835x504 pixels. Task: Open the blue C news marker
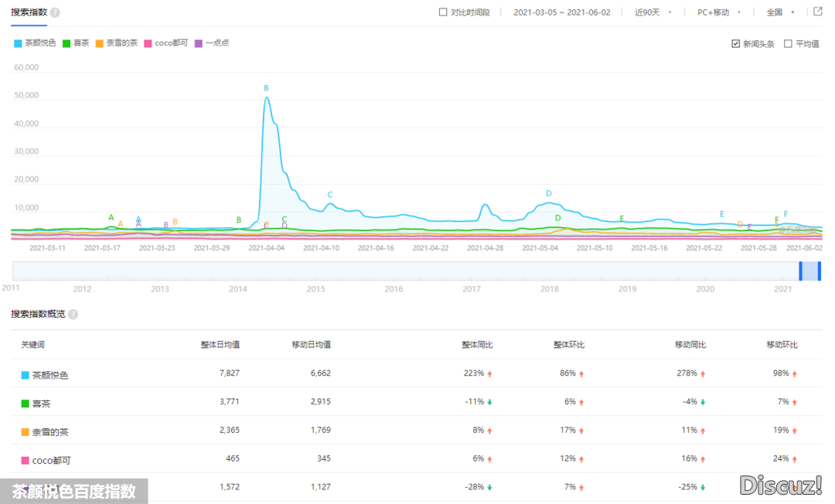click(x=330, y=195)
